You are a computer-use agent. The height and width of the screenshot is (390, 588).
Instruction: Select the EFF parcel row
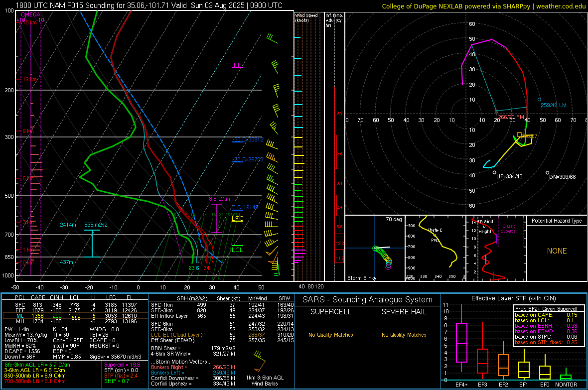click(x=75, y=310)
